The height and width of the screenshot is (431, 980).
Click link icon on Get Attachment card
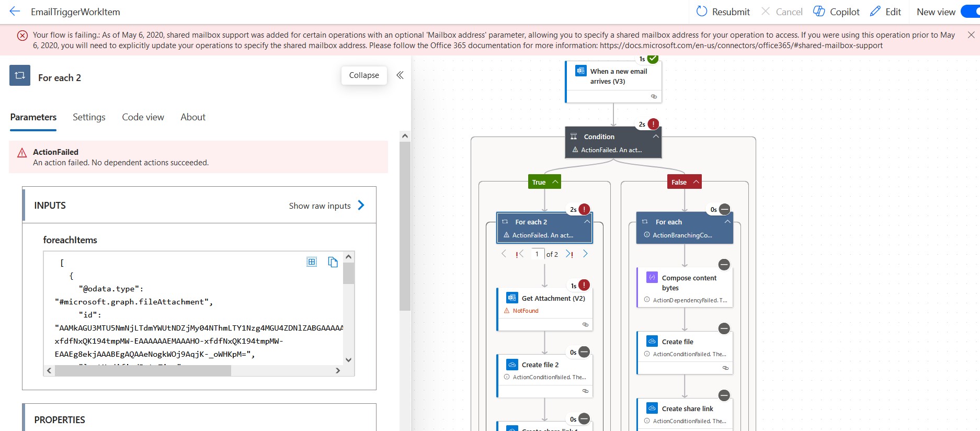point(585,324)
